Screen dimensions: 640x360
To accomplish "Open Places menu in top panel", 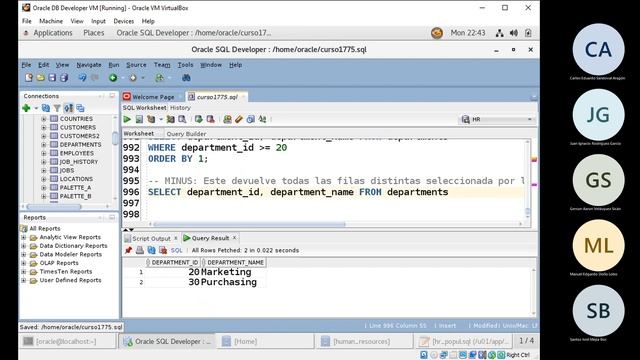I will (93, 33).
